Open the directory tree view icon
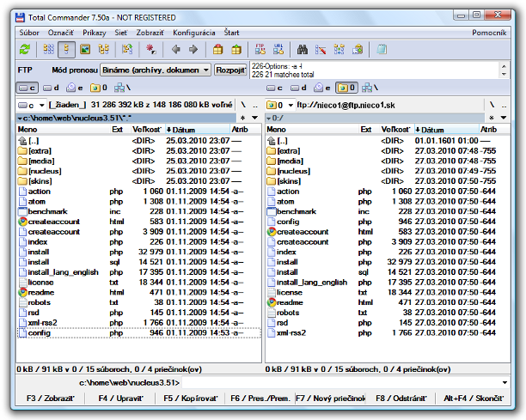Image resolution: width=526 pixels, height=420 pixels. 103,50
